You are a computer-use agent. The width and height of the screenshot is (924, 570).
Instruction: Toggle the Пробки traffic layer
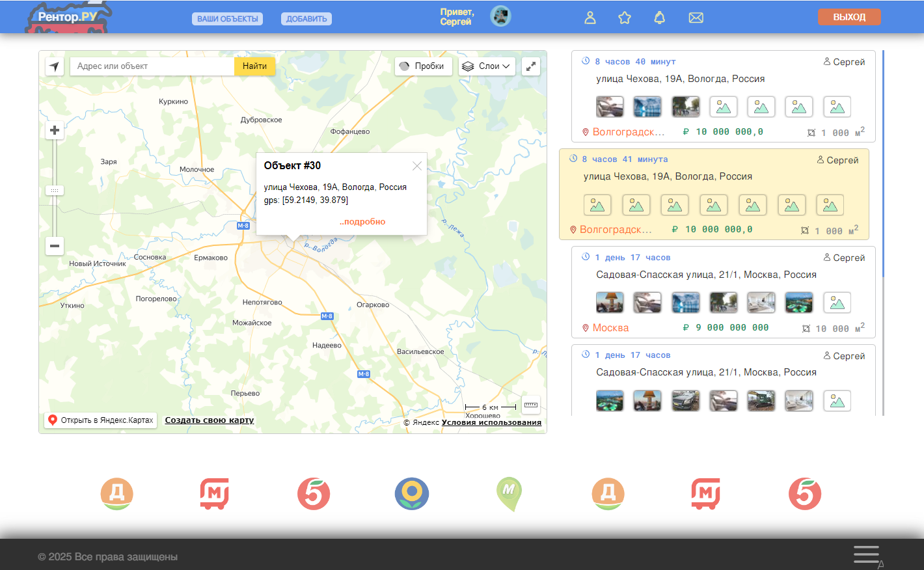point(424,66)
